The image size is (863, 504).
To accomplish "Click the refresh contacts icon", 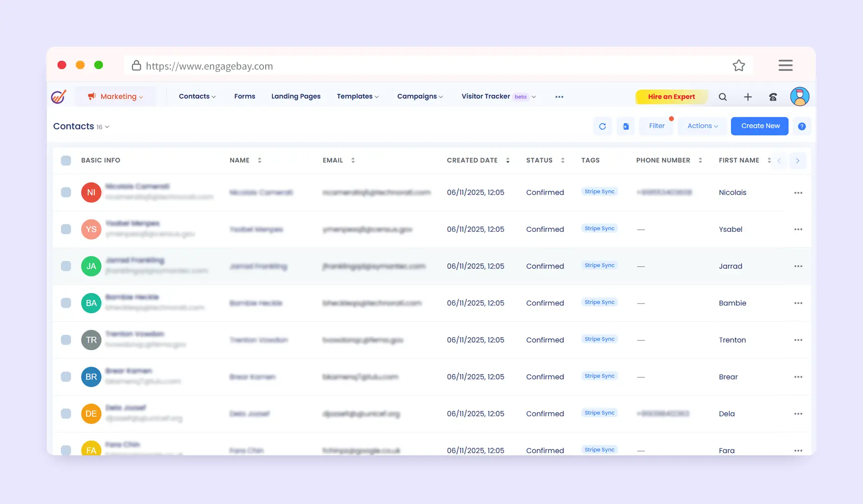I will point(602,126).
